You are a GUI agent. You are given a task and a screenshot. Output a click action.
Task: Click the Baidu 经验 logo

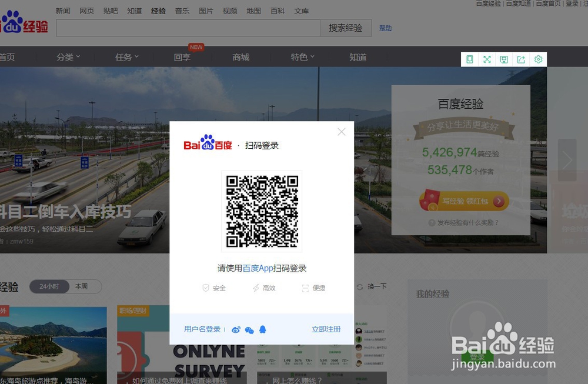(24, 22)
